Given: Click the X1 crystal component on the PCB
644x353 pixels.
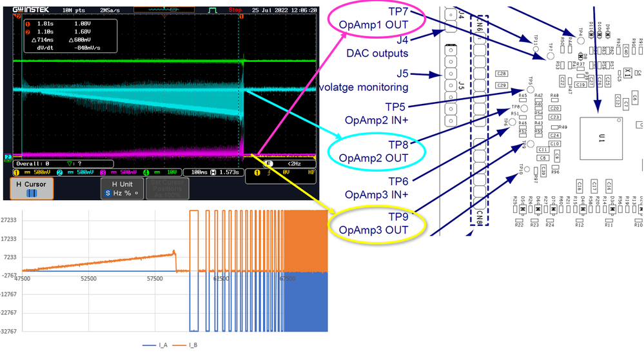Looking at the screenshot, I should [627, 73].
